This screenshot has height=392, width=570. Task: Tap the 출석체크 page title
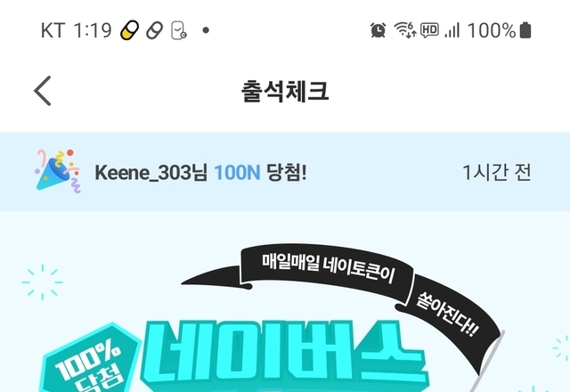(285, 91)
